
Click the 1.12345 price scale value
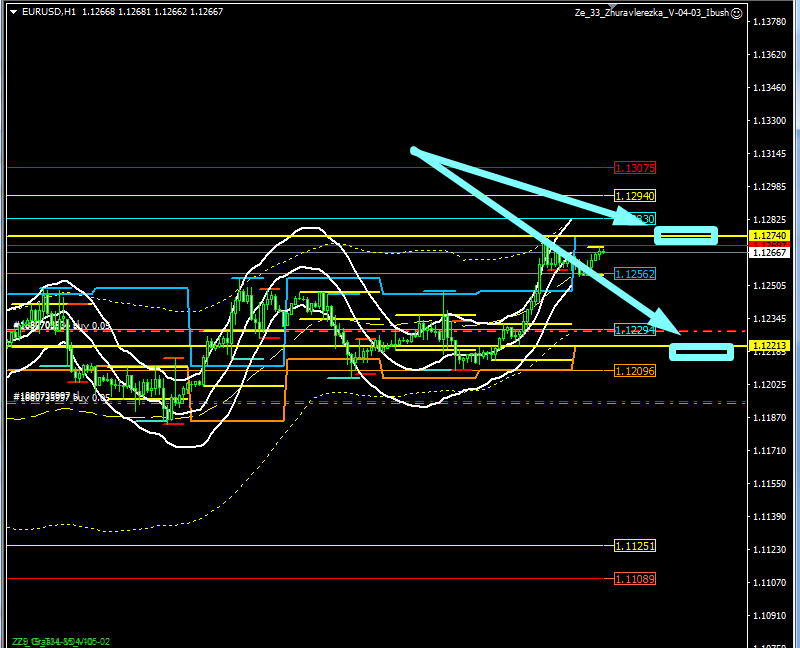769,319
